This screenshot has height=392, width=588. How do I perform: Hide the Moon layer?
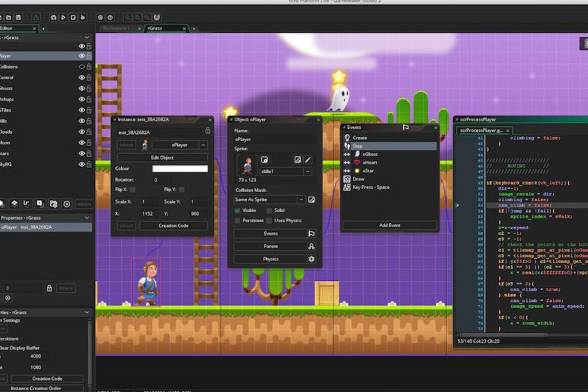82,143
